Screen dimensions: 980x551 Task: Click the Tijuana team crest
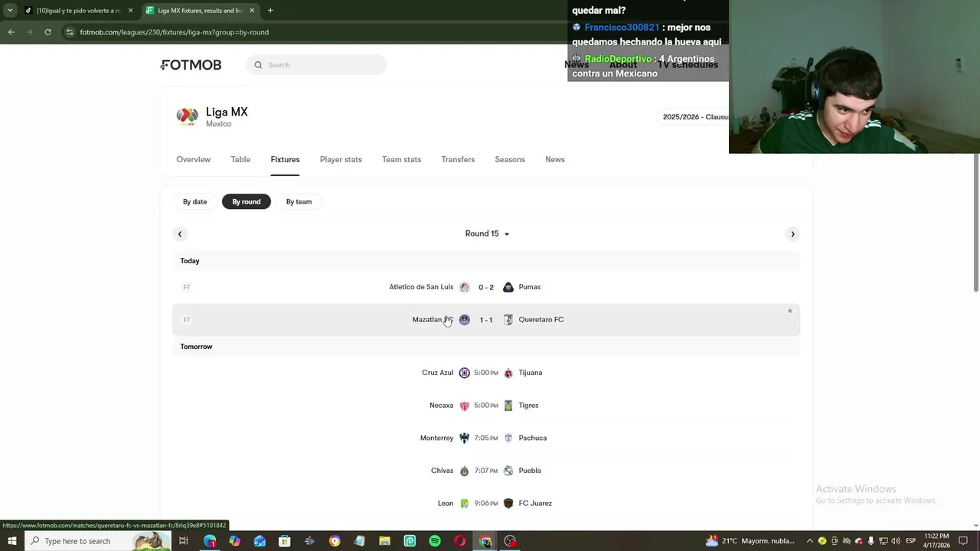(508, 373)
